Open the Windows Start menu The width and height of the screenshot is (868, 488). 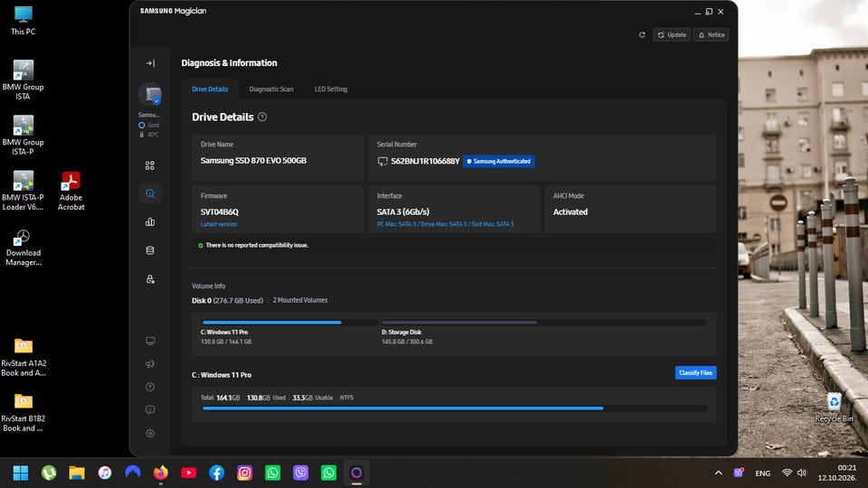[21, 473]
